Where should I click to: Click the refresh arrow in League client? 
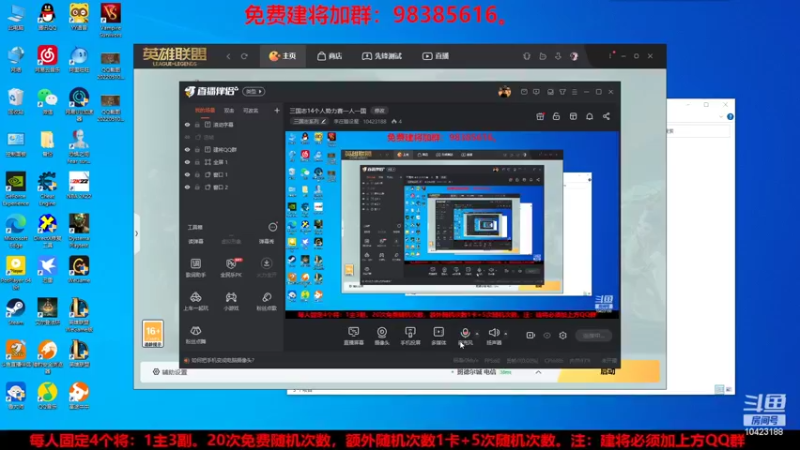point(244,56)
